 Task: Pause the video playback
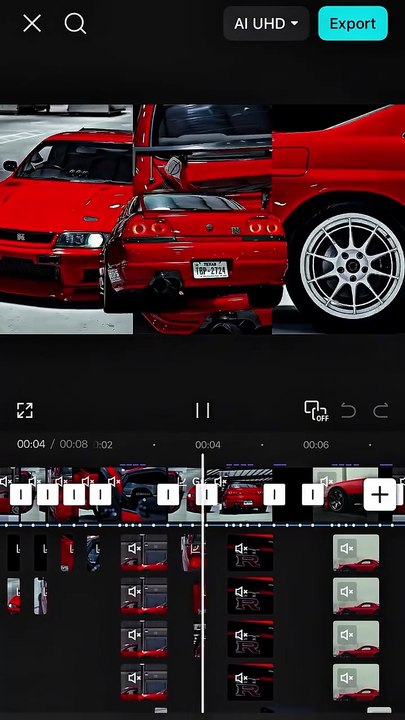(202, 410)
